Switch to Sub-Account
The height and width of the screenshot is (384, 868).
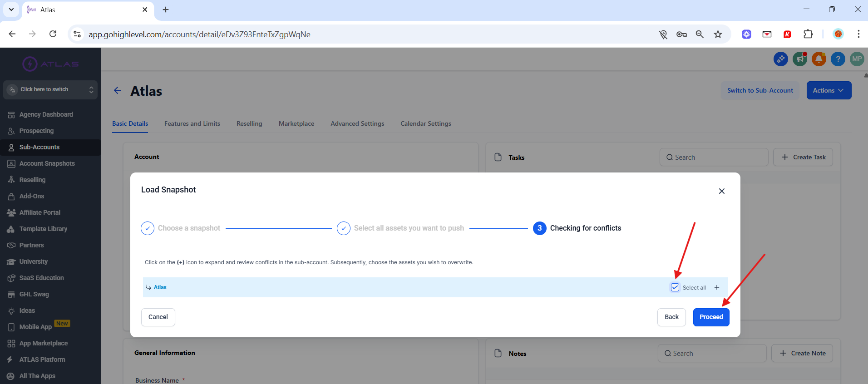760,90
